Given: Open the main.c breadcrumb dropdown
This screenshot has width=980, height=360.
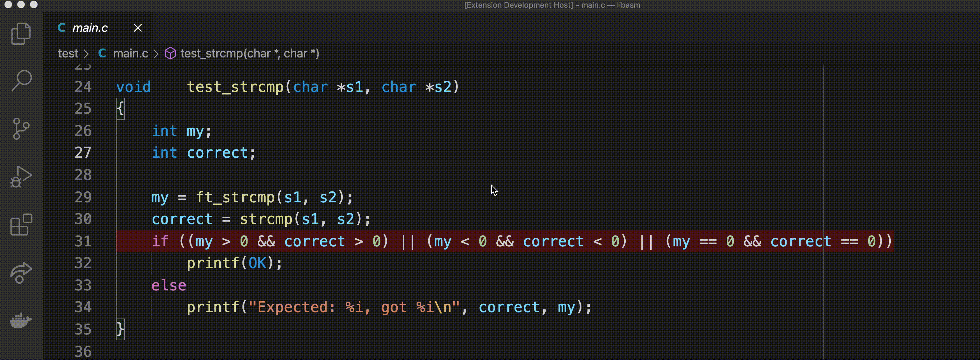Looking at the screenshot, I should click(130, 53).
